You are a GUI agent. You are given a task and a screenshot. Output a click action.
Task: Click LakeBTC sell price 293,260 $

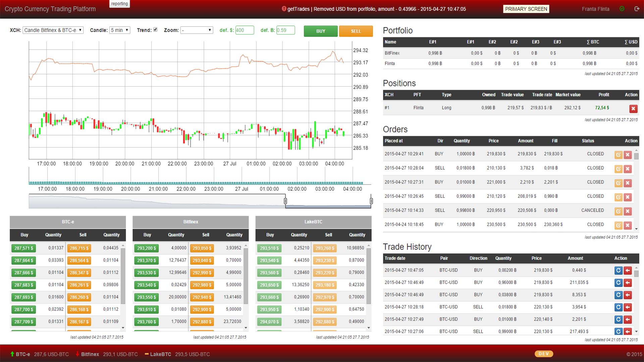[325, 248]
